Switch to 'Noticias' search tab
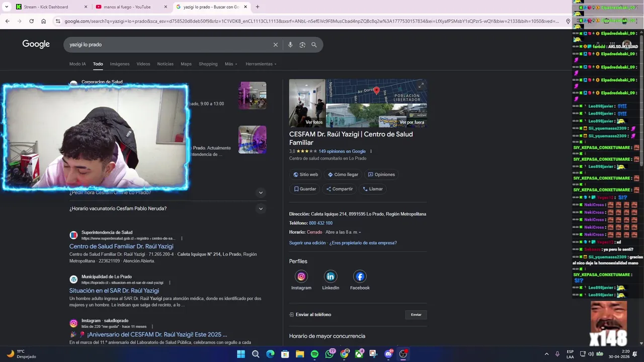The image size is (644, 362). [165, 64]
